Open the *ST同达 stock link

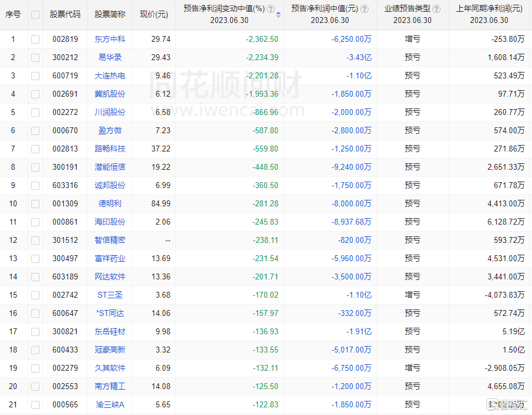point(110,313)
